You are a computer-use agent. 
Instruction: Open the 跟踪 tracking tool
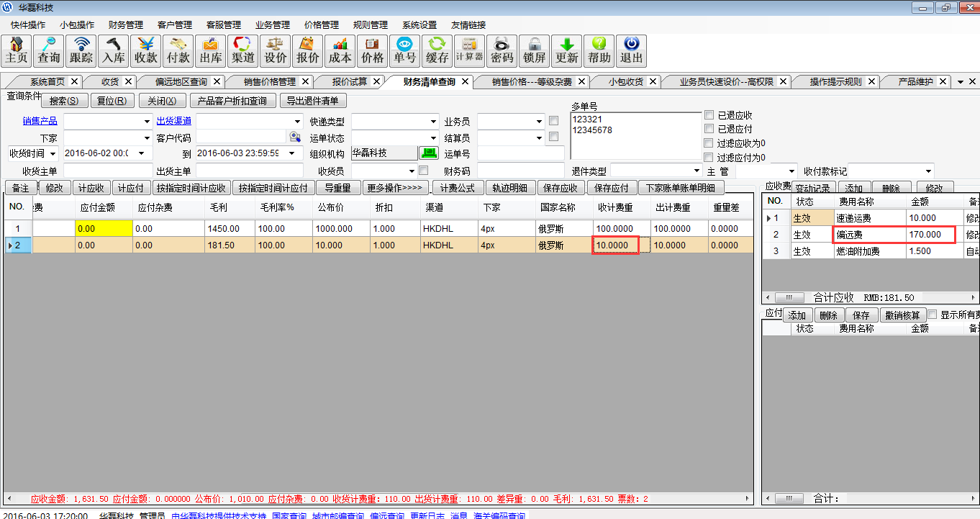[81, 50]
